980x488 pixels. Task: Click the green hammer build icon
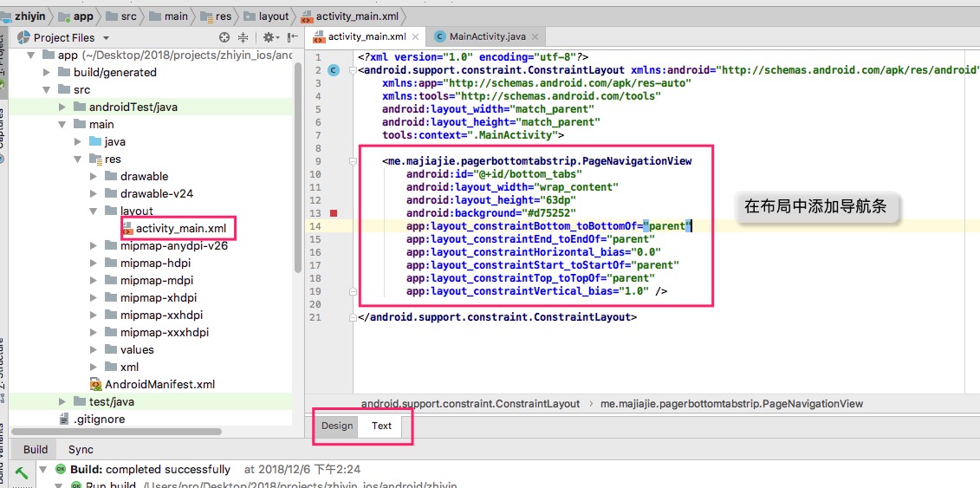tap(21, 472)
